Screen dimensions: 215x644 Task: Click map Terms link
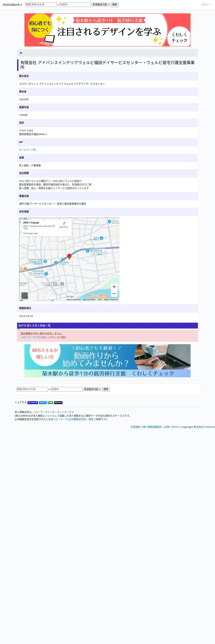(x=100, y=299)
